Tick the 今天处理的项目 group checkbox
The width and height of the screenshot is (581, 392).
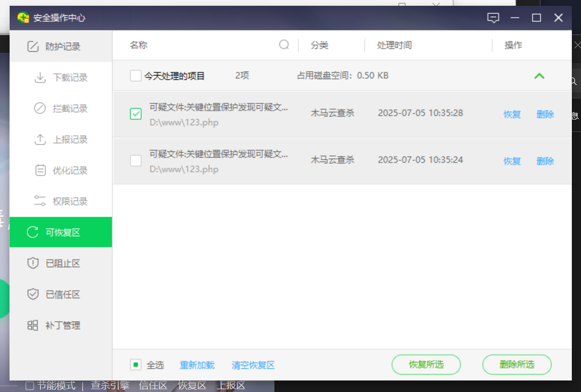click(136, 76)
